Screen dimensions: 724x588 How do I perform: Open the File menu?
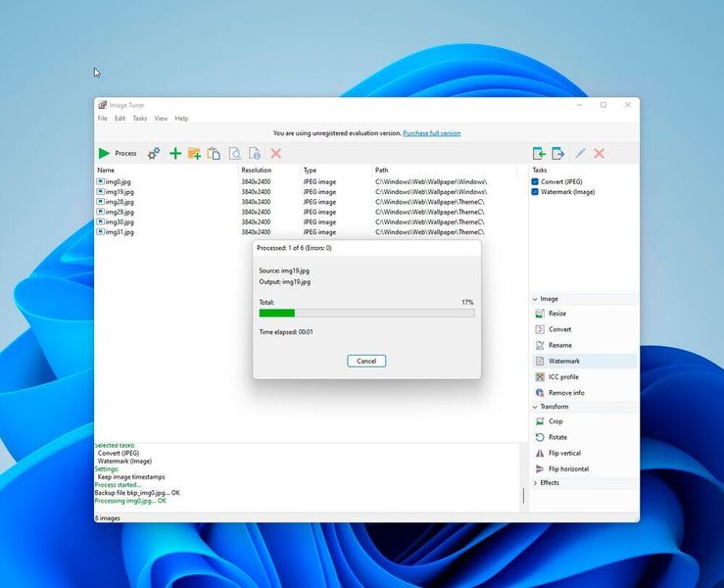pyautogui.click(x=103, y=119)
